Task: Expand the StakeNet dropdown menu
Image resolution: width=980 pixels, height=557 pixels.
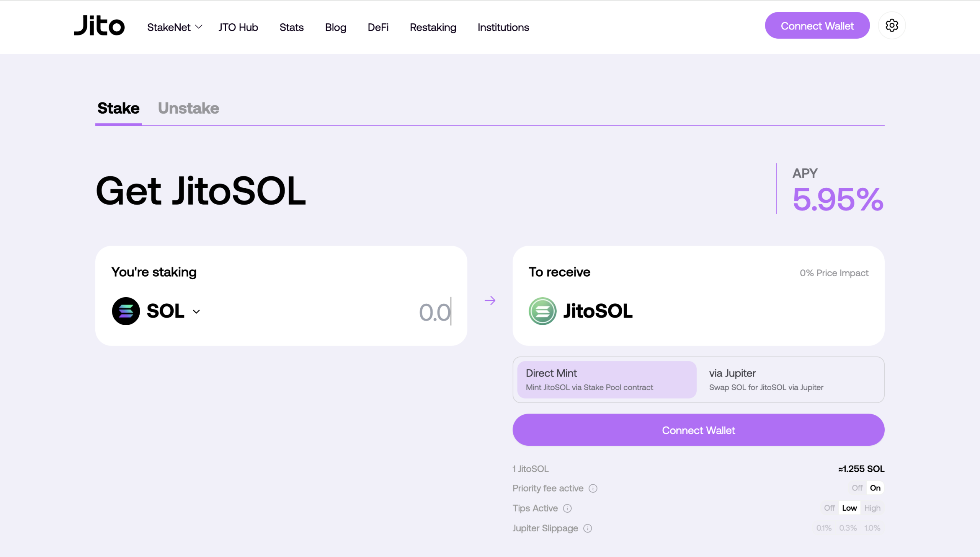Action: [x=175, y=27]
